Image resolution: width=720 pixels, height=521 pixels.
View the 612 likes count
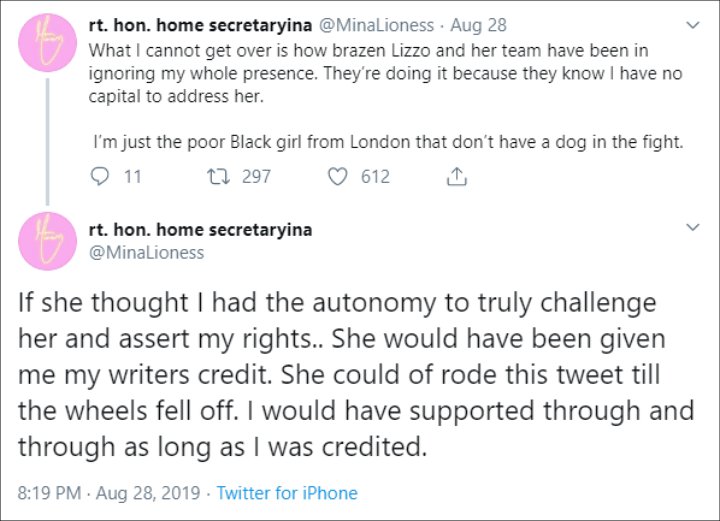coord(375,176)
